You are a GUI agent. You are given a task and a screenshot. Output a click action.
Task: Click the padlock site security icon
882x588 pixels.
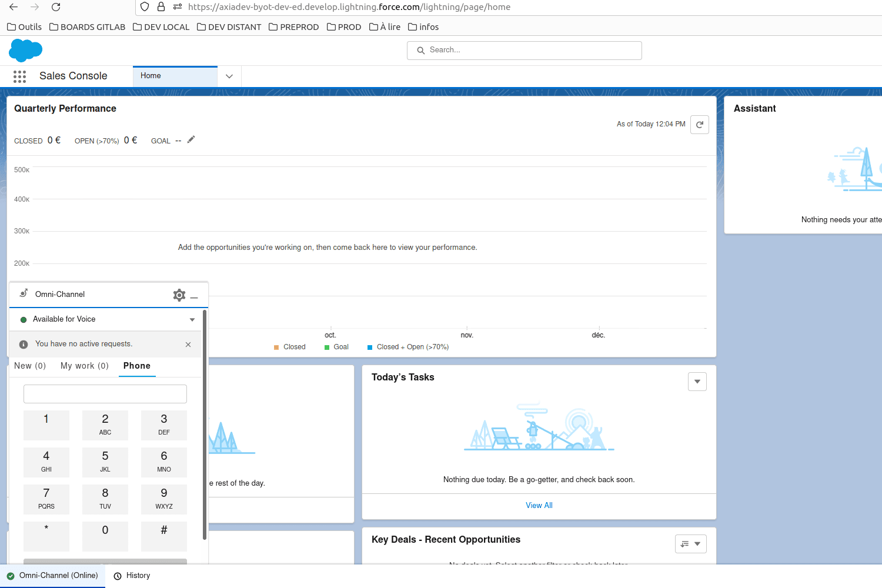pyautogui.click(x=161, y=7)
